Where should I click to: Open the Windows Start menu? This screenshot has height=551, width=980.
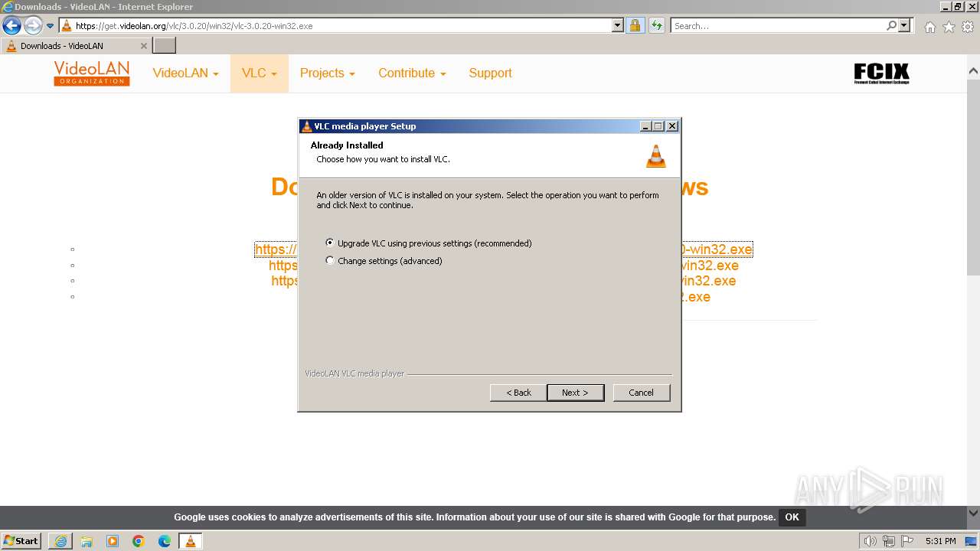pyautogui.click(x=21, y=540)
